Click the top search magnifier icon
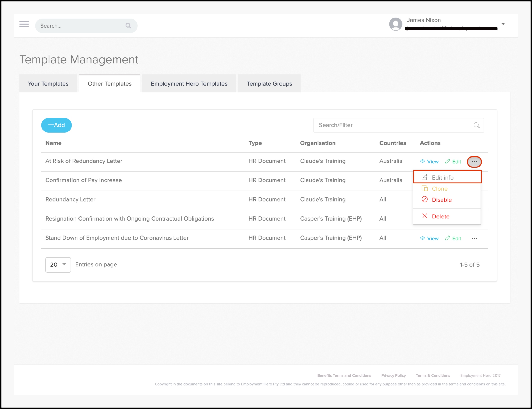The height and width of the screenshot is (409, 532). [x=128, y=26]
